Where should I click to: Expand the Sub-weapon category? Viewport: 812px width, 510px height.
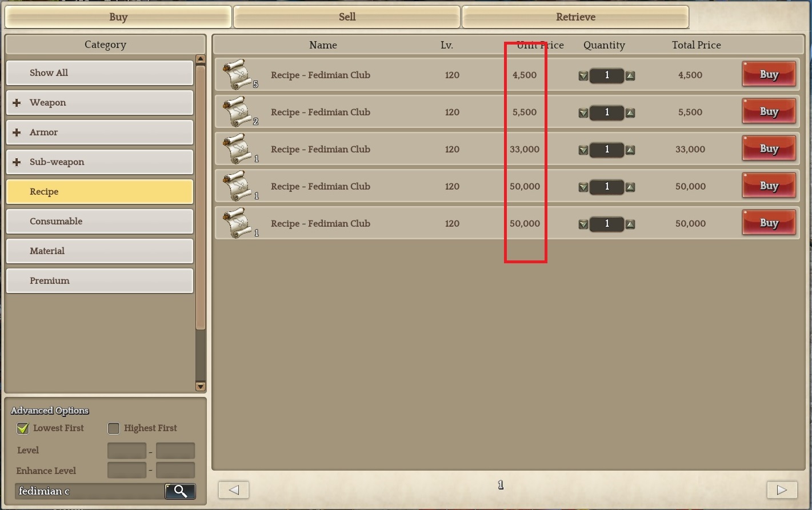point(17,162)
